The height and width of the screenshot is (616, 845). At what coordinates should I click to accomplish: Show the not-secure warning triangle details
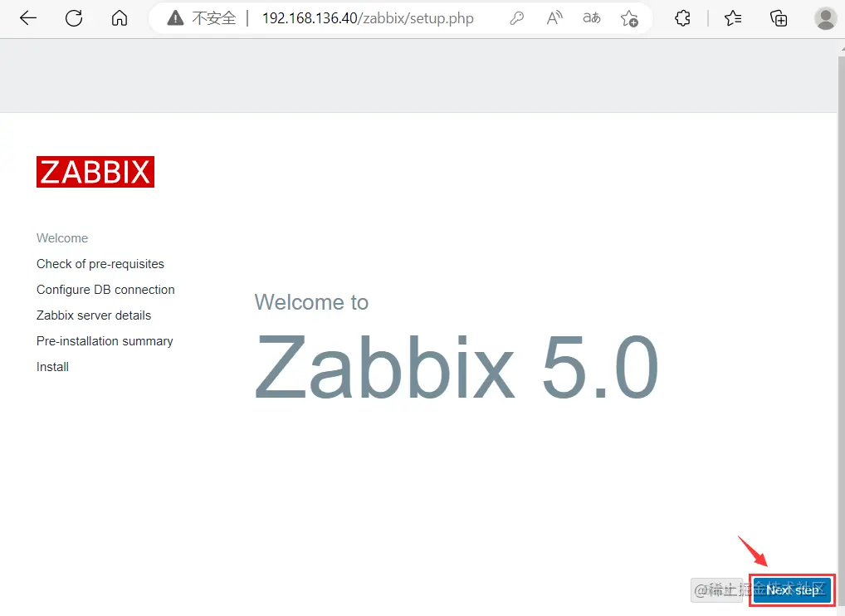point(175,18)
